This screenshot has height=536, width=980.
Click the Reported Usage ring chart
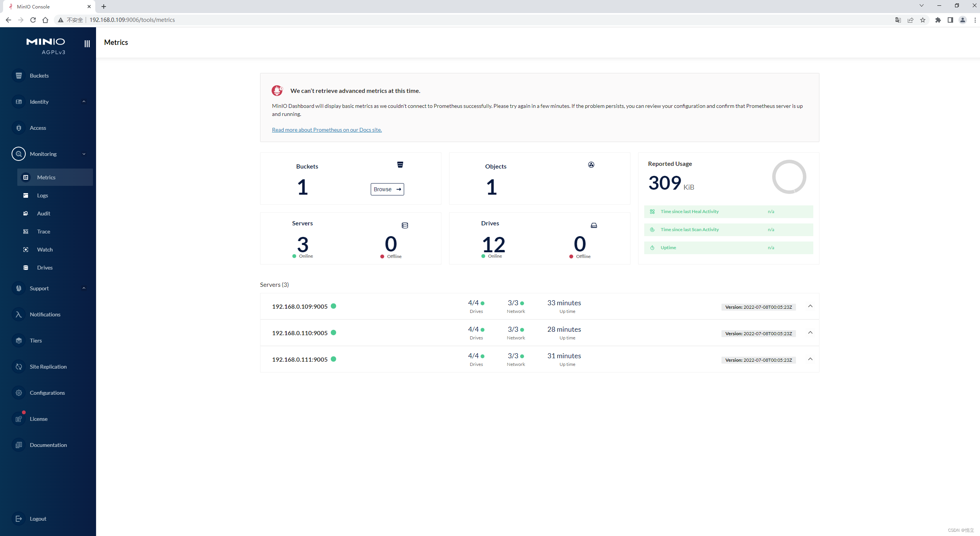pos(789,177)
